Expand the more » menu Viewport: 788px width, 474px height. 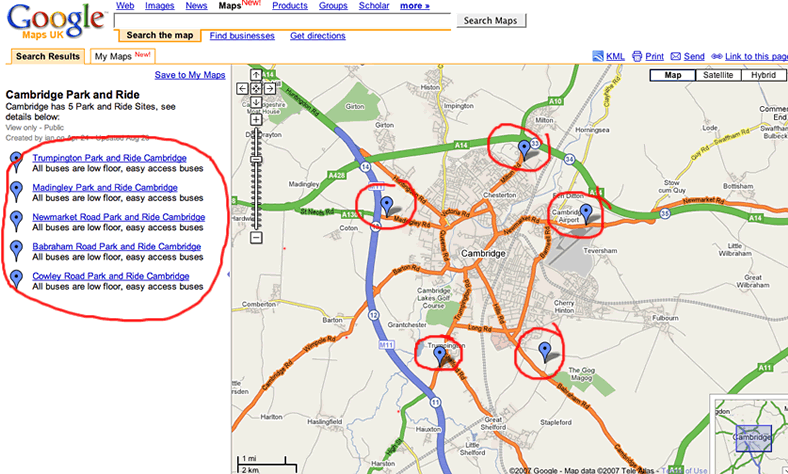[415, 6]
